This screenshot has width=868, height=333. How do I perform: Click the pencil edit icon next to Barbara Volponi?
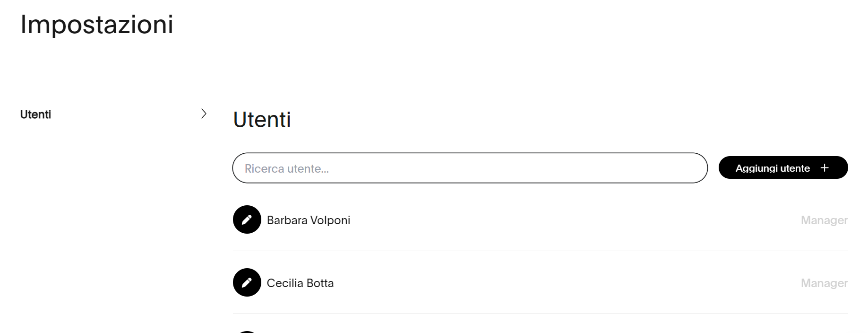coord(247,220)
